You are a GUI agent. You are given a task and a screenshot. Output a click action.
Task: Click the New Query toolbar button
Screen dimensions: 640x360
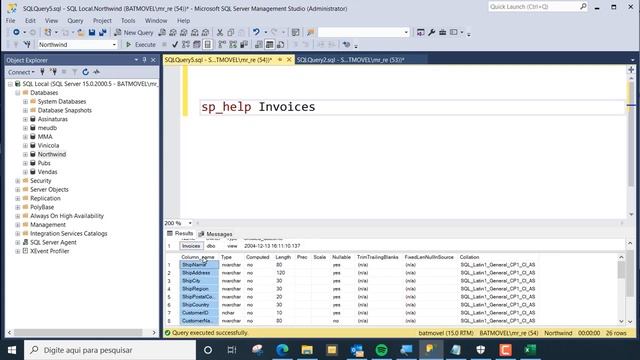(x=133, y=32)
